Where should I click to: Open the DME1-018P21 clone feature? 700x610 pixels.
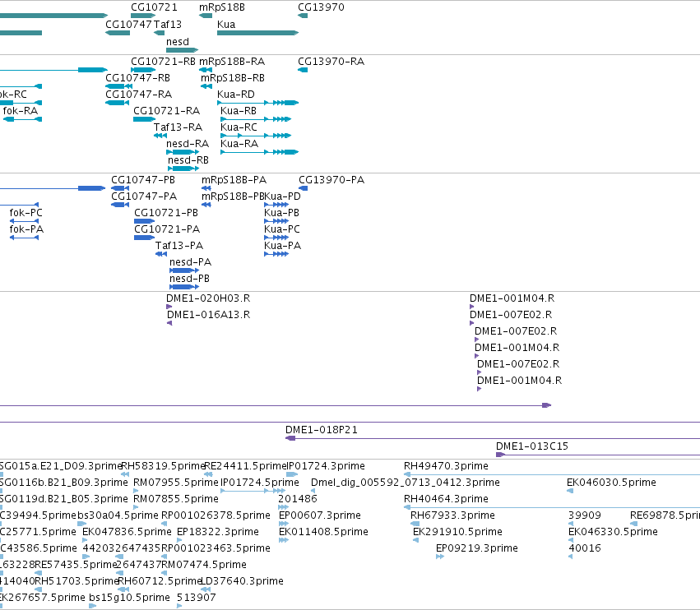click(322, 430)
